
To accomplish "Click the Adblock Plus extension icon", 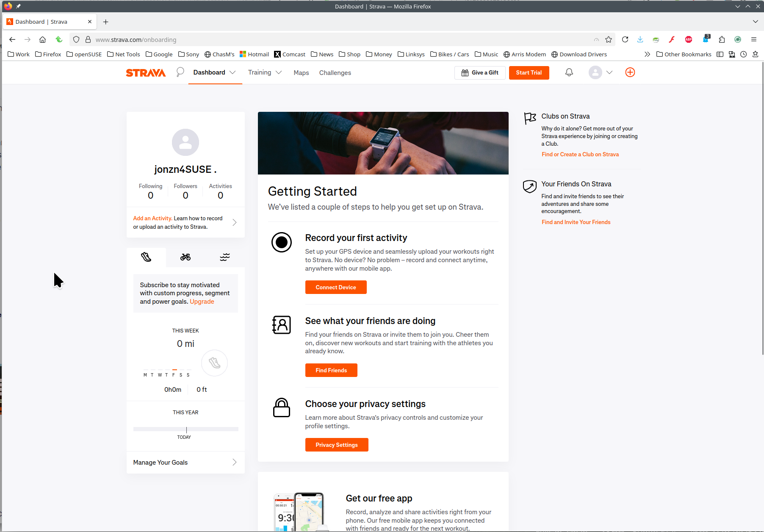I will (x=689, y=39).
